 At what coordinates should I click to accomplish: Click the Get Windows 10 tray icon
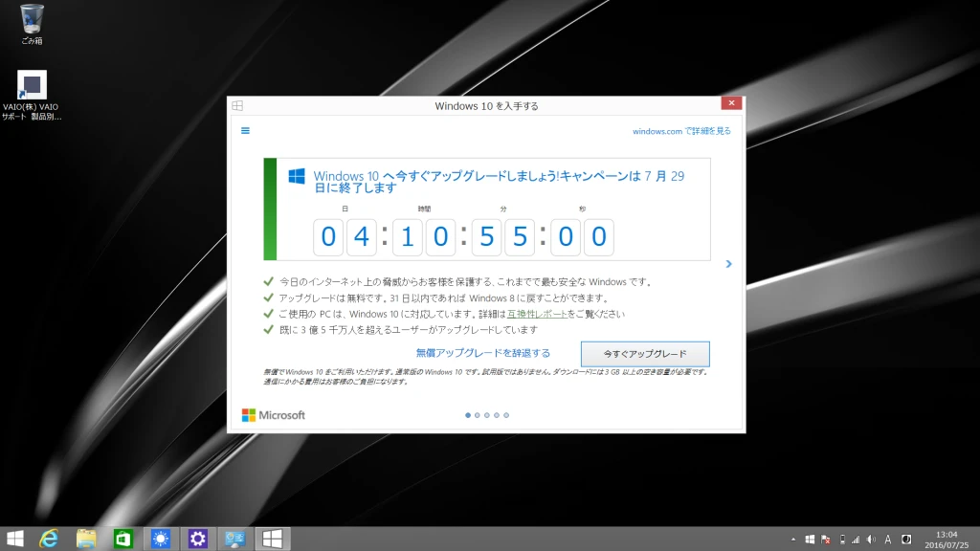tap(810, 540)
